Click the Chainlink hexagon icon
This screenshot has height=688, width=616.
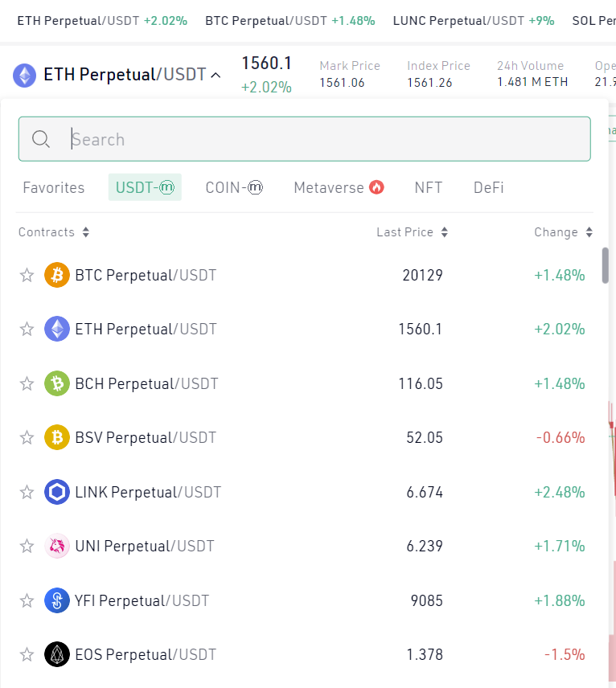click(57, 492)
